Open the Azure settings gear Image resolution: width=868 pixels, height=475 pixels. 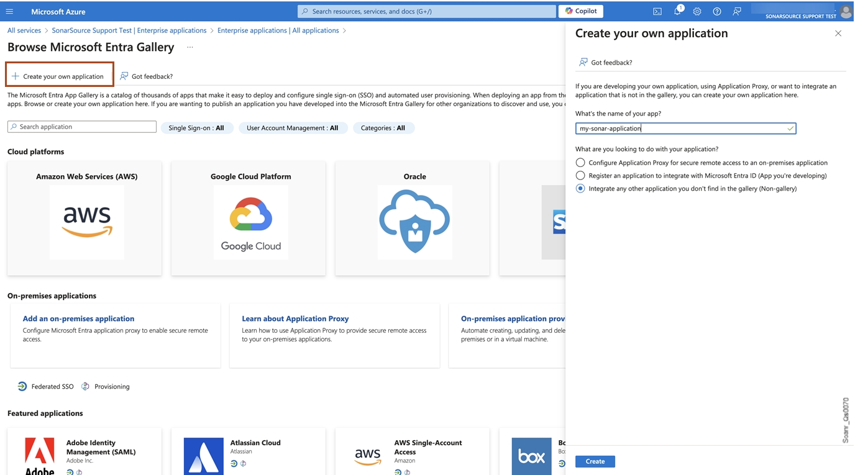[x=697, y=11]
